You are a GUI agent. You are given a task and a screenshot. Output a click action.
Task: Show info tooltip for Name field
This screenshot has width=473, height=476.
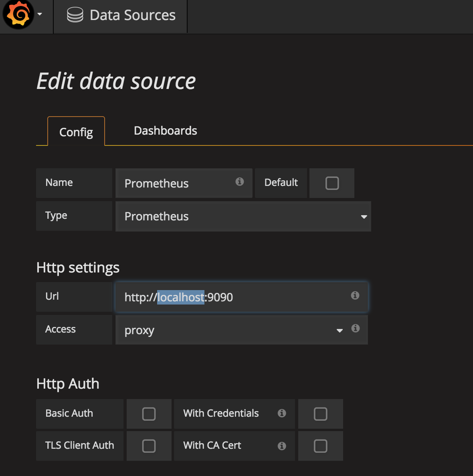click(240, 182)
